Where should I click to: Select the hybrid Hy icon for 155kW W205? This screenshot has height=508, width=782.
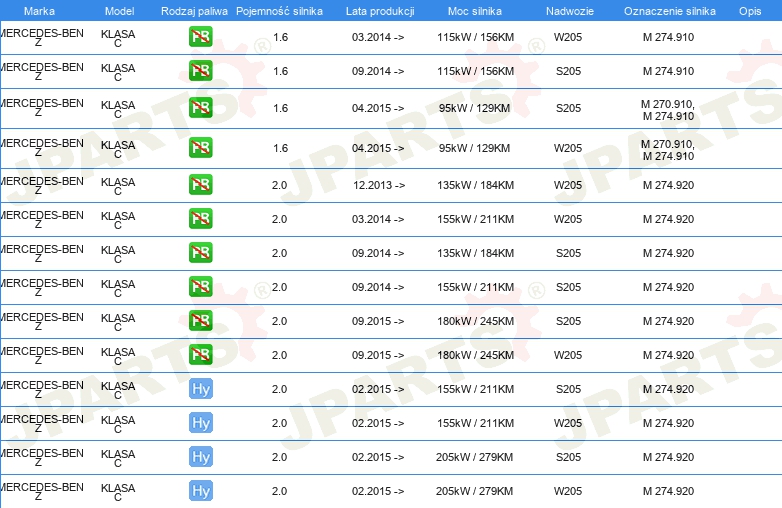(x=201, y=423)
